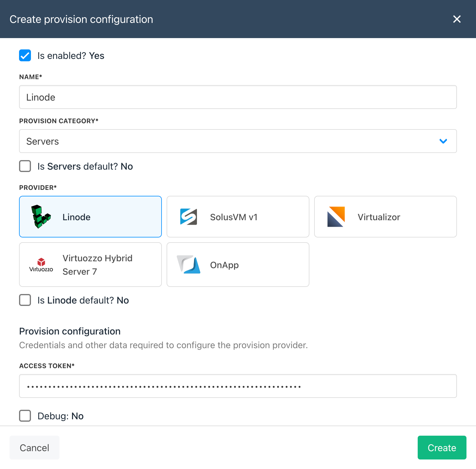476x469 pixels.
Task: Click the dialog title text
Action: (81, 19)
